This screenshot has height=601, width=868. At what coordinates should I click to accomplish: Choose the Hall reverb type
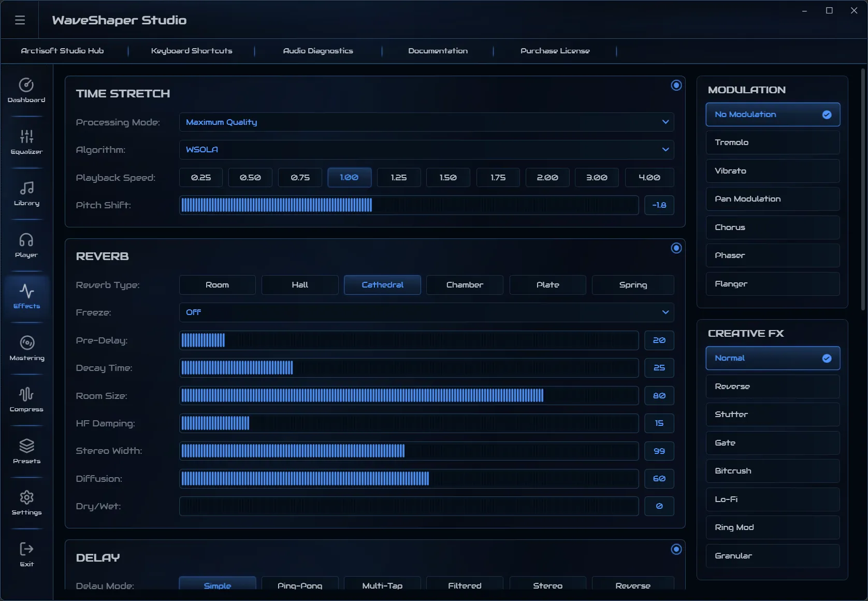pos(300,285)
